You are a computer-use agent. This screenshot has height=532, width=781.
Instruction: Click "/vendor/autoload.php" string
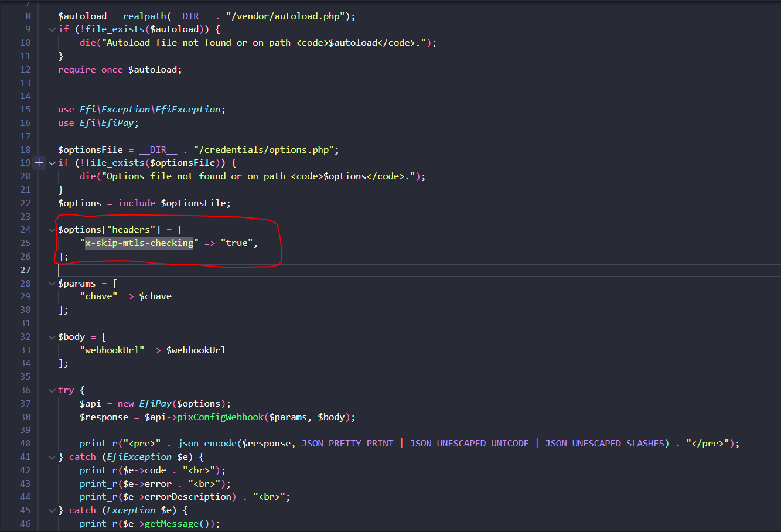(x=285, y=16)
